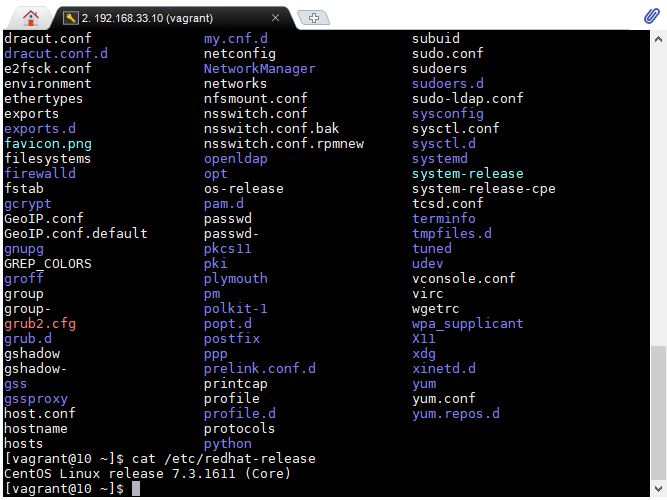
Task: Click the pkcs11 directory entry
Action: click(x=228, y=249)
